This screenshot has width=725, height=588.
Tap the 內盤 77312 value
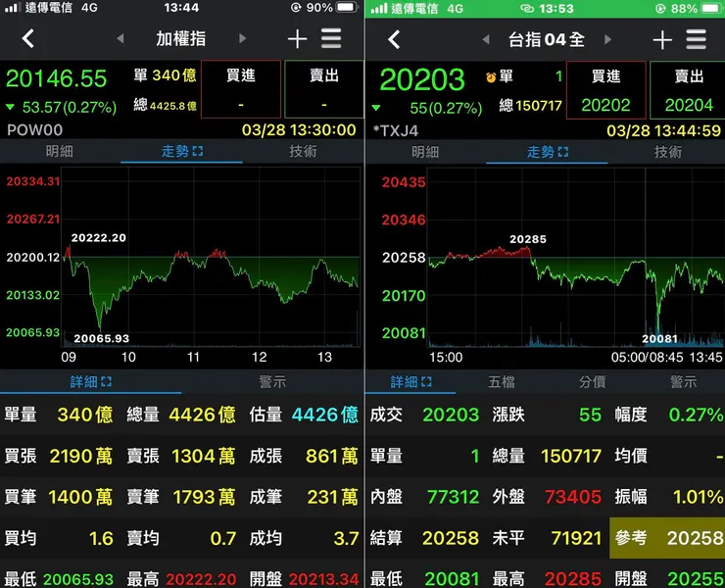[x=453, y=497]
